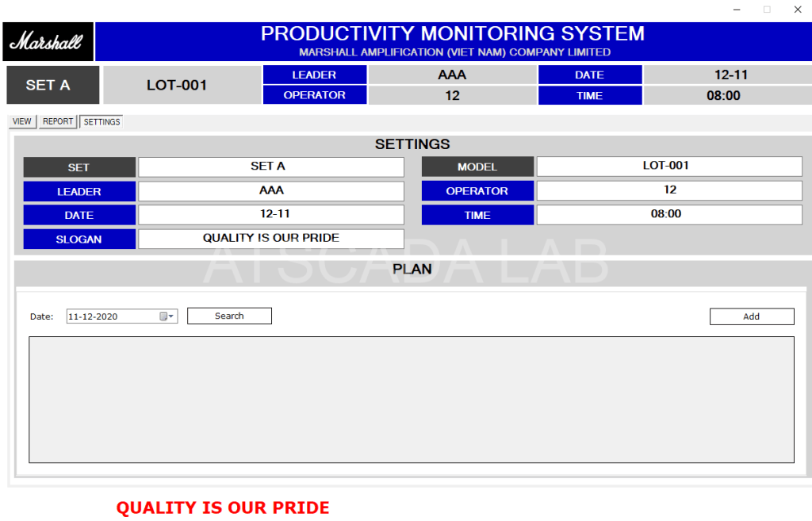
Task: Edit the LEADER field showing AAA
Action: (271, 191)
